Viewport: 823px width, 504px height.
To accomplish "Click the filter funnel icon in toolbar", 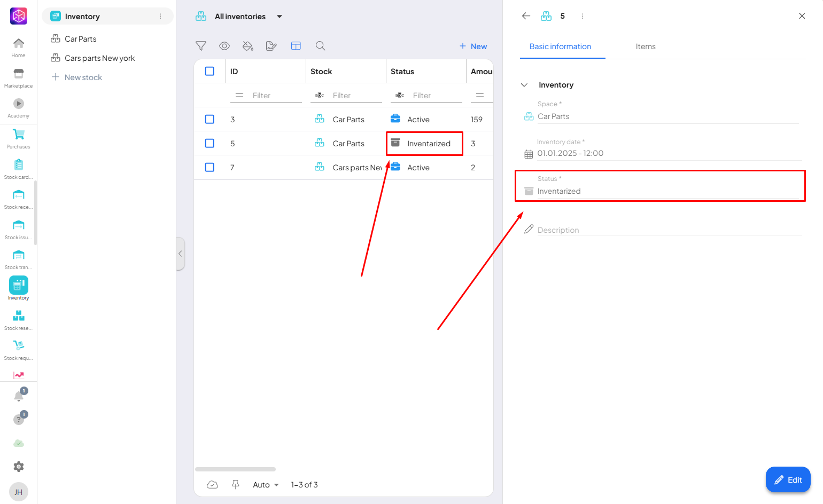I will 201,46.
